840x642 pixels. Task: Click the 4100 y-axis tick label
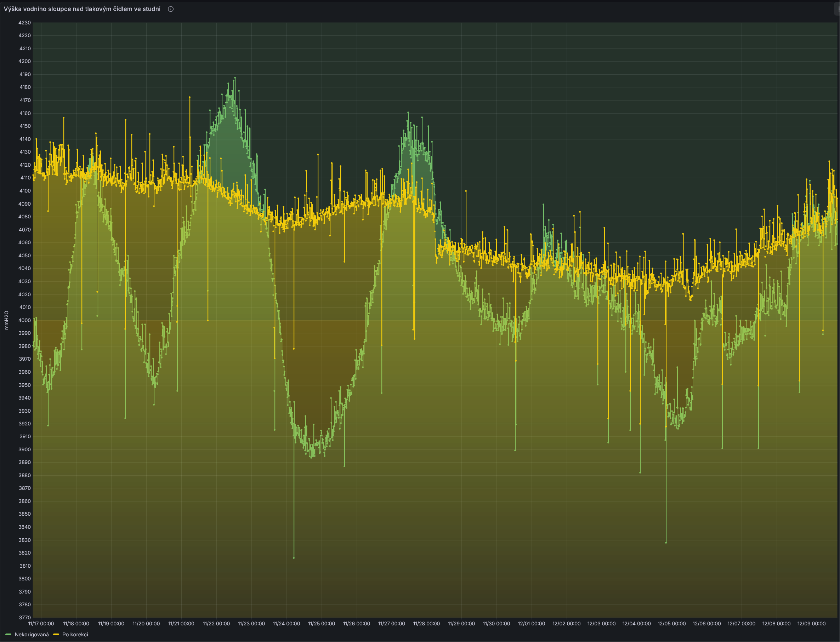point(24,191)
